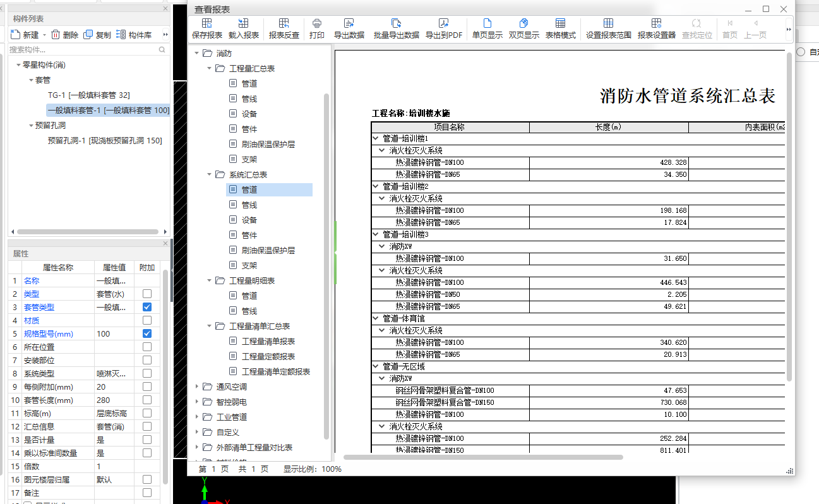Expand the 构件列表 toolbar overflow arrows

165,35
